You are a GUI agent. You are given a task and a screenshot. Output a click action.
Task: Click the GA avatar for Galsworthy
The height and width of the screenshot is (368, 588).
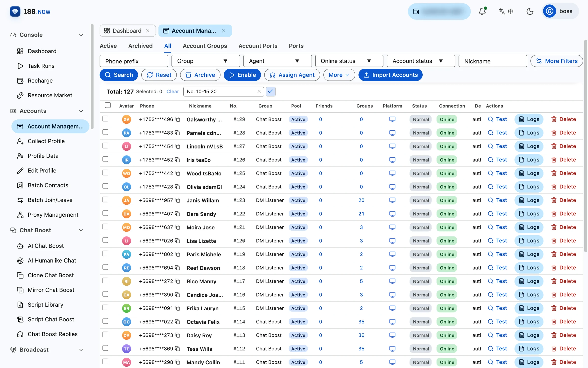click(x=126, y=119)
